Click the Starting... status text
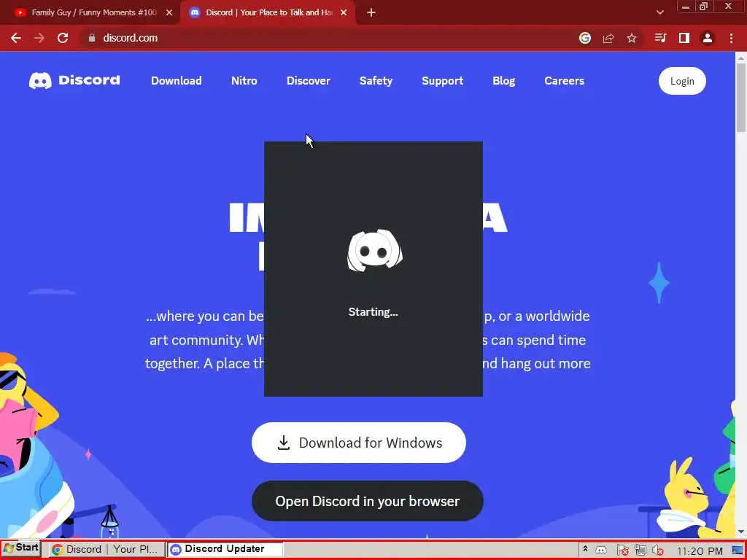The image size is (747, 560). pos(373,312)
